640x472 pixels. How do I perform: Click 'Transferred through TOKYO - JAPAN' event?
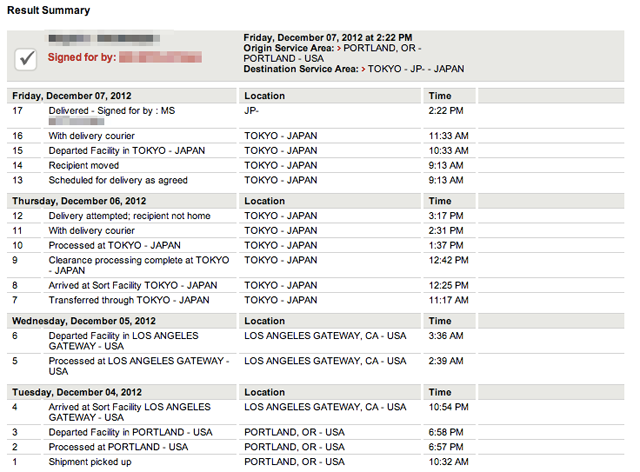(129, 299)
